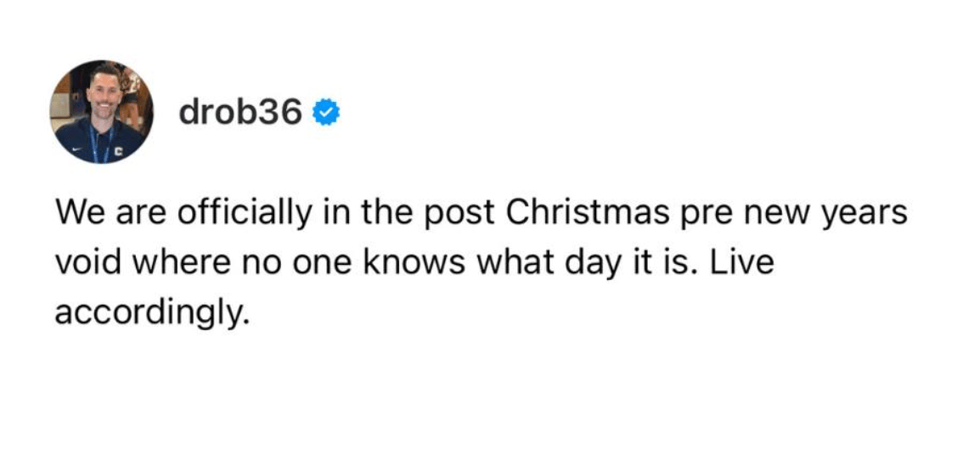Click the blue verified badge
The width and height of the screenshot is (980, 450).
click(325, 113)
